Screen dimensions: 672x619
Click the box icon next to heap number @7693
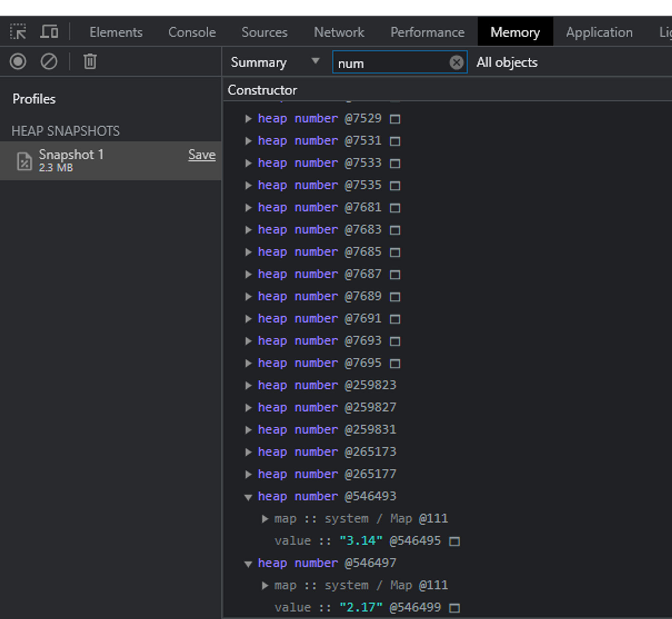point(395,341)
